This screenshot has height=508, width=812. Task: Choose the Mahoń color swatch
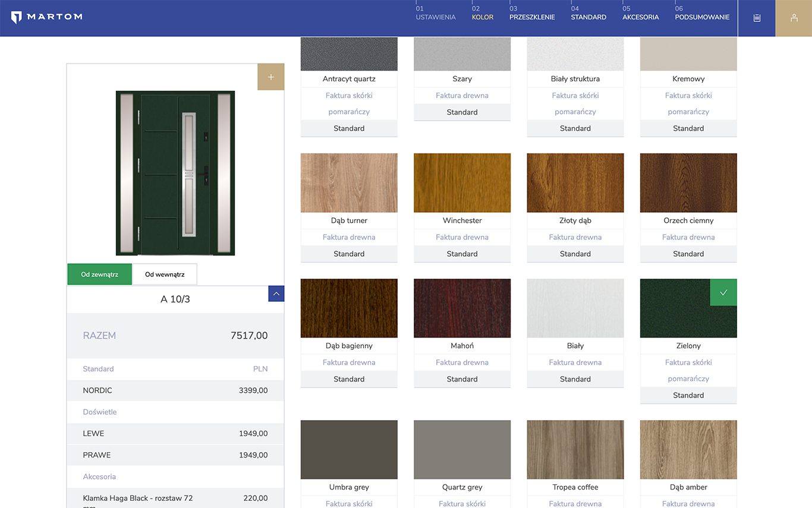click(462, 308)
